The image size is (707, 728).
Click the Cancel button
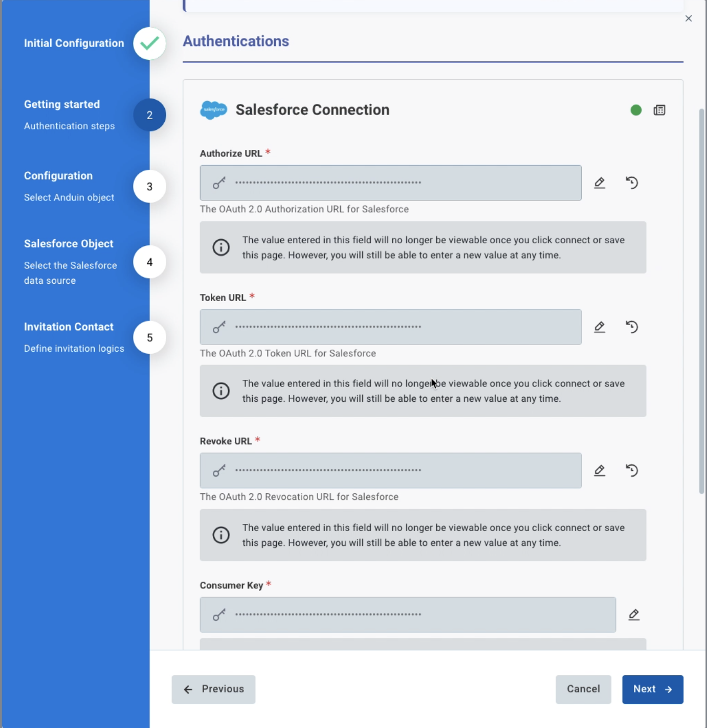pyautogui.click(x=583, y=689)
